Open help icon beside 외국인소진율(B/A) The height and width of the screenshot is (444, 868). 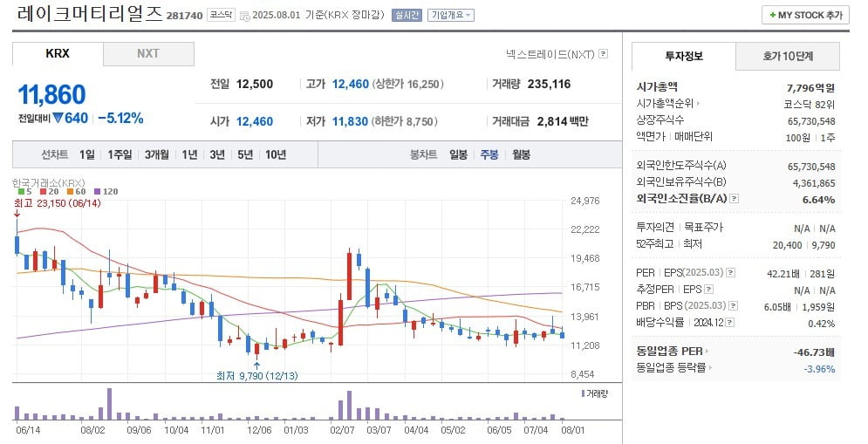click(x=734, y=198)
